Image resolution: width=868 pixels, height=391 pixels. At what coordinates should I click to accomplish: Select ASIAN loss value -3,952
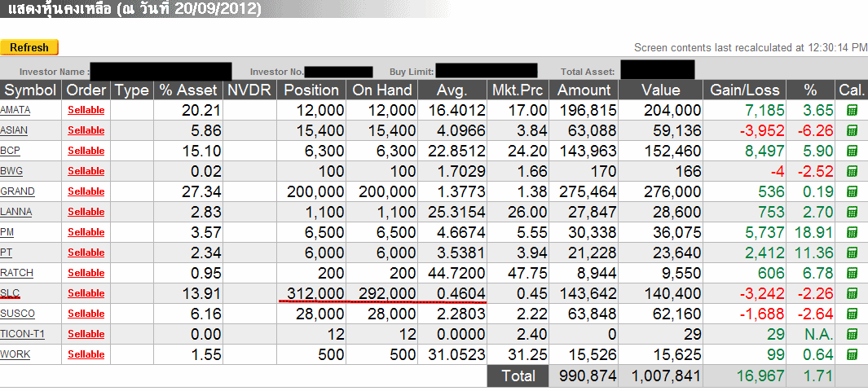(761, 130)
